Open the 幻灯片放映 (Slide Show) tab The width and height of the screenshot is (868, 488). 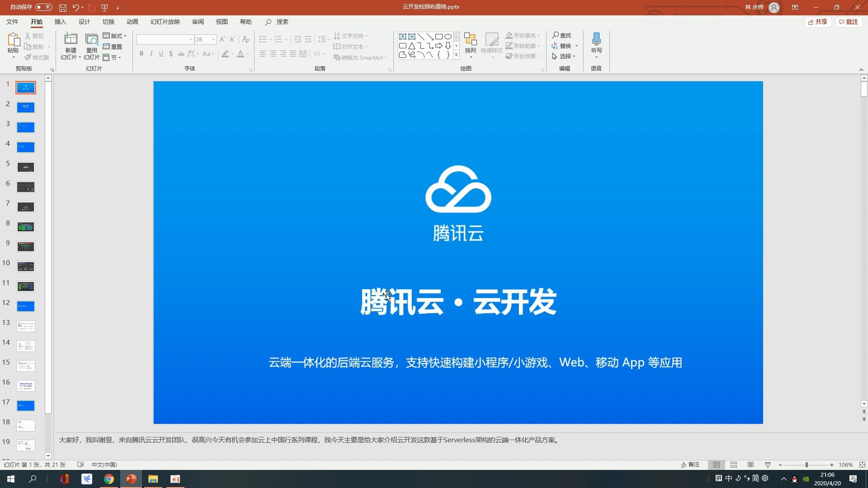tap(165, 21)
